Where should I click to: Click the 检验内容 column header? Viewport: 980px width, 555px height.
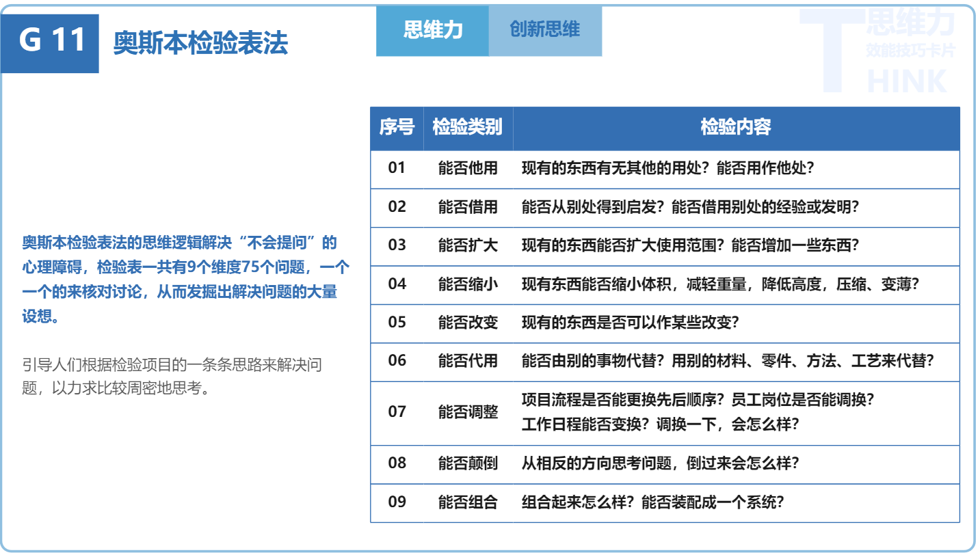pos(736,127)
